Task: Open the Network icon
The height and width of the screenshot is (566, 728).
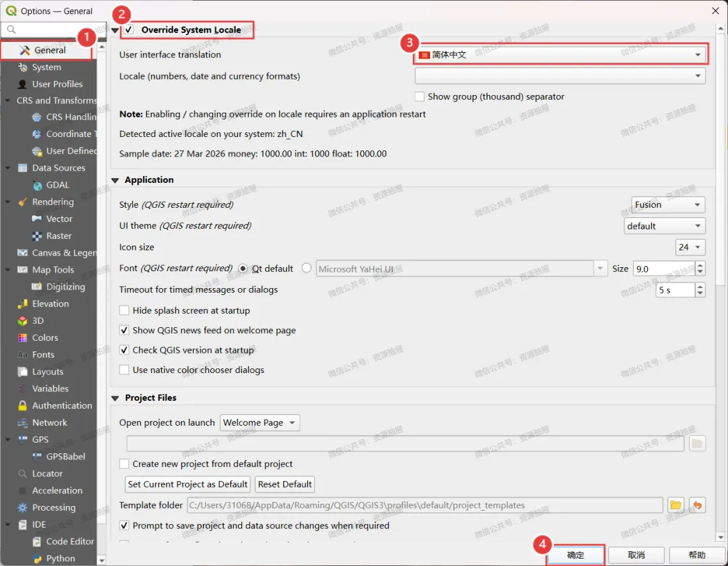Action: (x=22, y=423)
